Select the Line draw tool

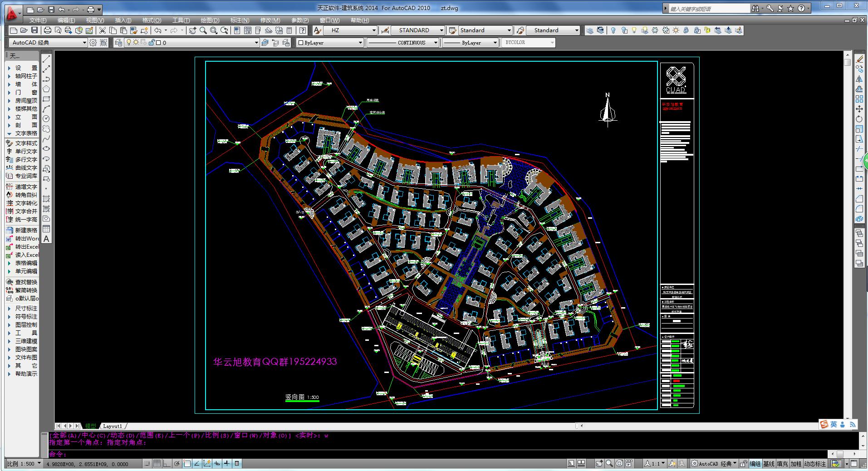tap(46, 59)
